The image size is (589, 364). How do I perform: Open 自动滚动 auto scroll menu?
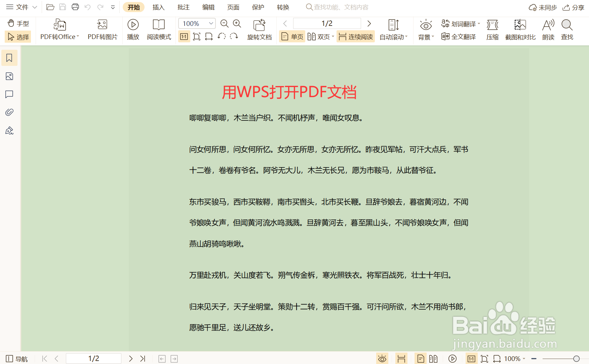point(393,30)
